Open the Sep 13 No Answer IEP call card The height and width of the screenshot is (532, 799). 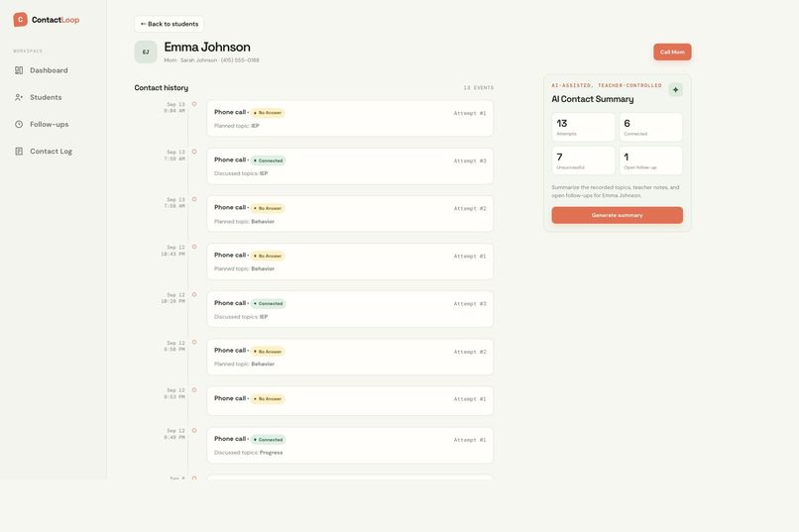[350, 119]
